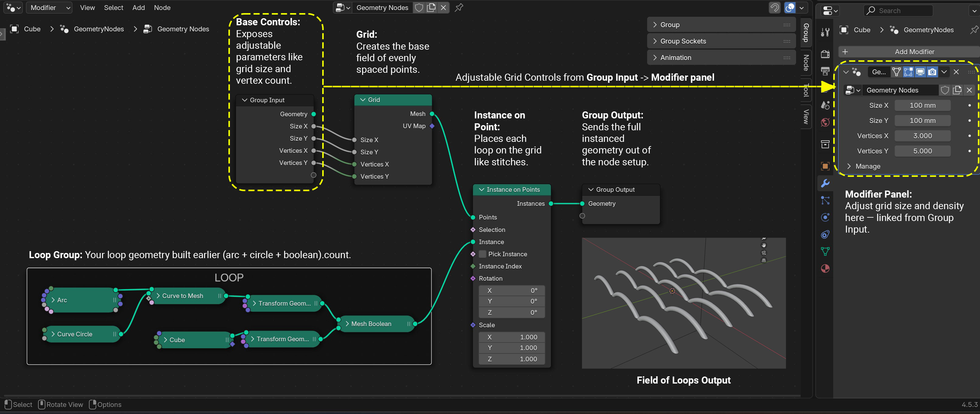Open the Render properties tab icon
The width and height of the screenshot is (980, 414).
click(825, 54)
